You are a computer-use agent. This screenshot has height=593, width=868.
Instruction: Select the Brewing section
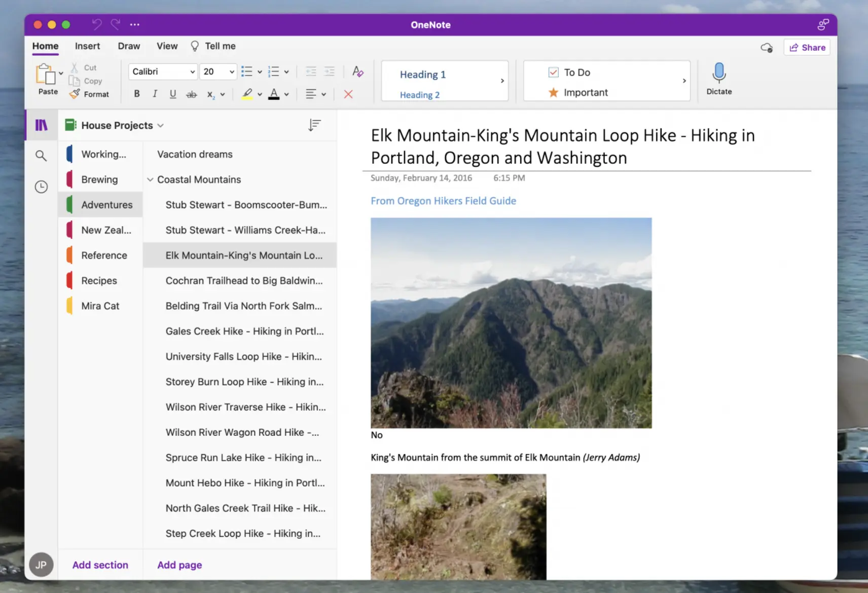[x=100, y=179]
